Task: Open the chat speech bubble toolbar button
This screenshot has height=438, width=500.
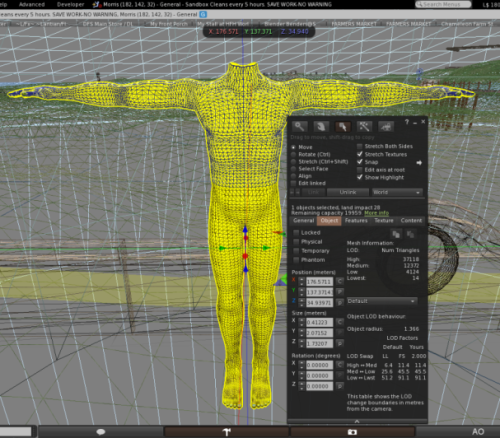Action: [101, 432]
